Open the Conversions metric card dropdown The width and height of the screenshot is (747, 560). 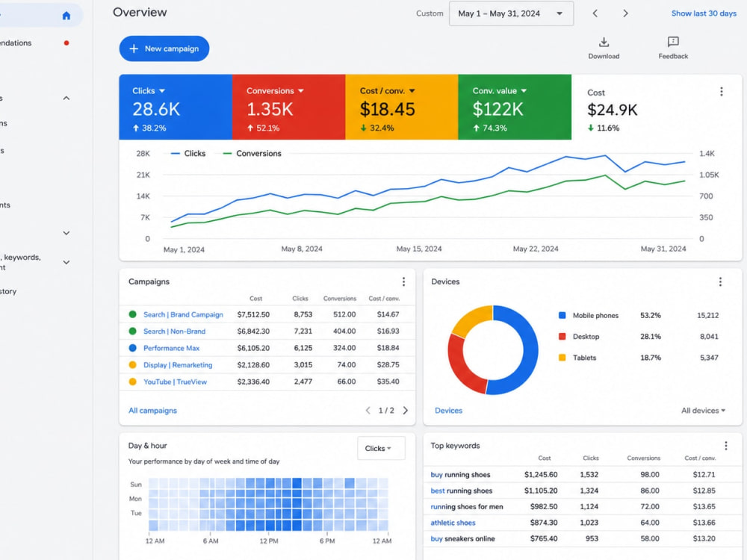pos(300,90)
